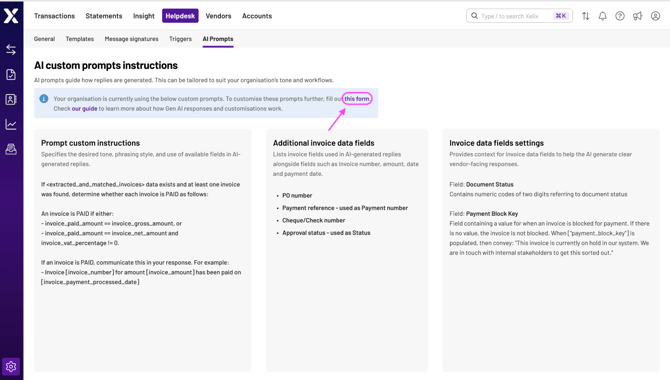Open the notifications bell icon
The width and height of the screenshot is (670, 380).
coord(602,16)
